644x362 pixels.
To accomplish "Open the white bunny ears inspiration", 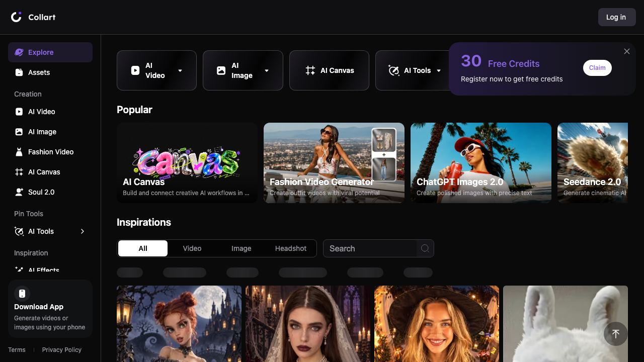I will 566,324.
